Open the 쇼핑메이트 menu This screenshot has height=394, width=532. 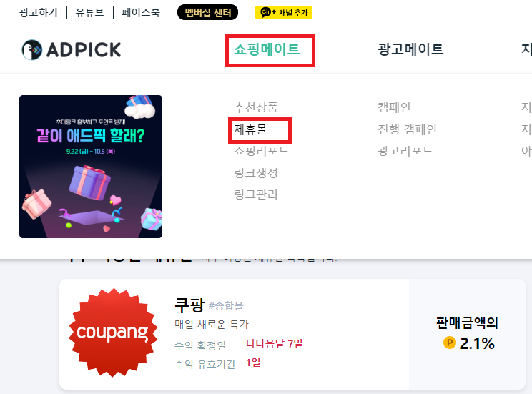[x=267, y=49]
